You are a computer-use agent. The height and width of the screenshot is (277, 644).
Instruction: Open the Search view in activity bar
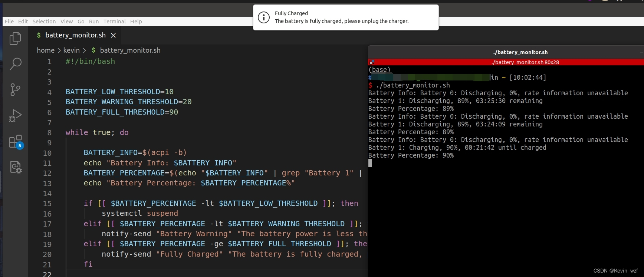pos(15,64)
